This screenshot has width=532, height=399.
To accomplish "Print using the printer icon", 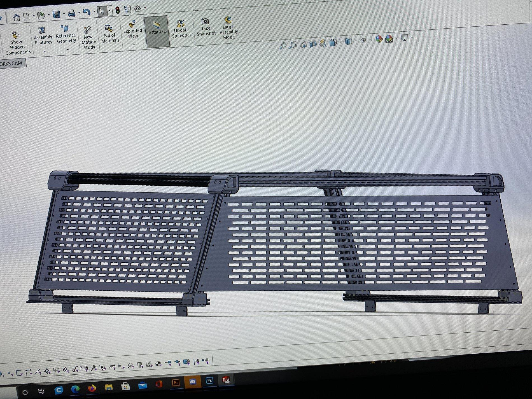I will coord(72,13).
